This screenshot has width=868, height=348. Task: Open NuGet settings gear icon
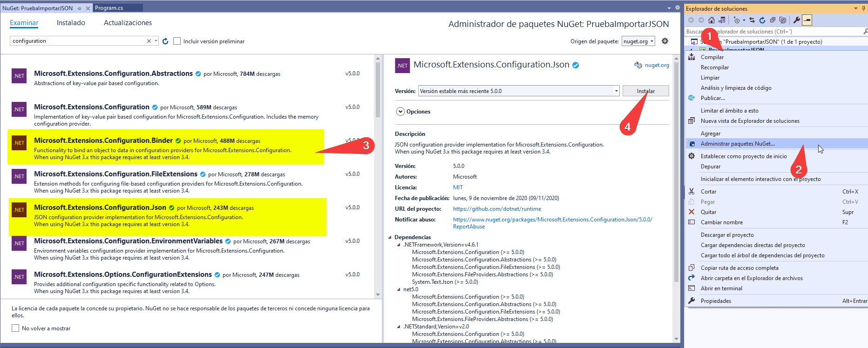tap(665, 41)
